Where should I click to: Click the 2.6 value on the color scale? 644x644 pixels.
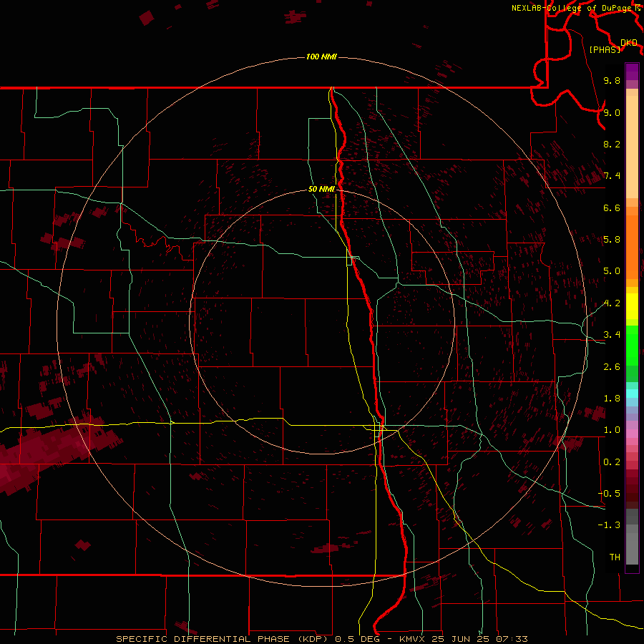[x=612, y=367]
